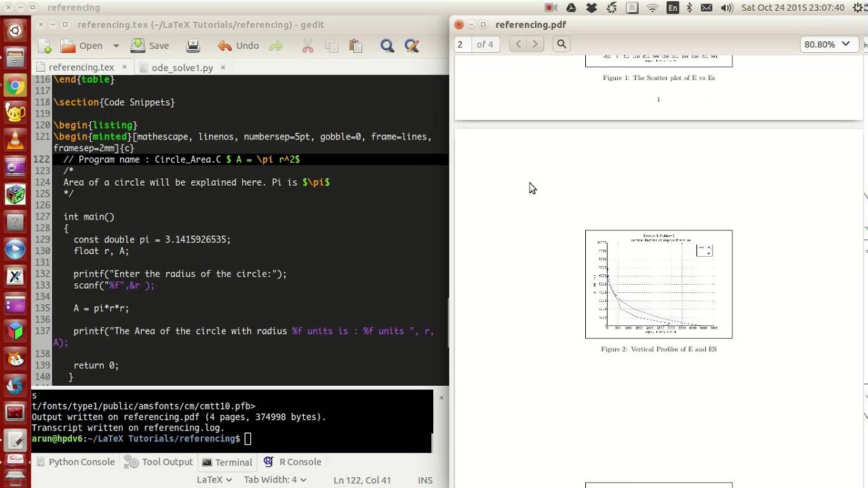Open the 80.80% zoom dropdown
This screenshot has height=488, width=868.
827,44
